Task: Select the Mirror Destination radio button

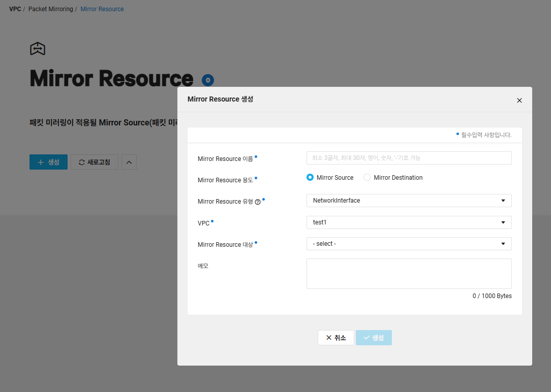Action: 367,177
